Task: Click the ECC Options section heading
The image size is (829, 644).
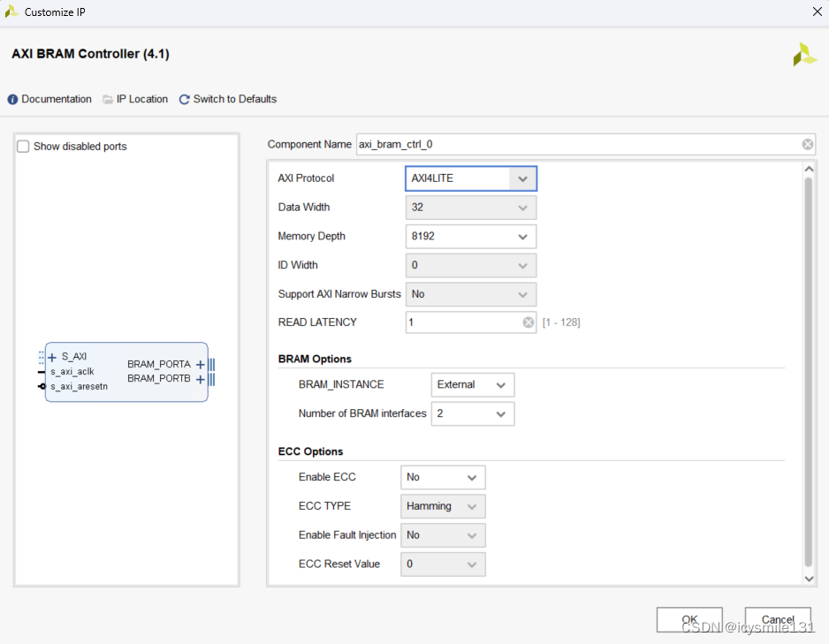Action: click(x=310, y=451)
